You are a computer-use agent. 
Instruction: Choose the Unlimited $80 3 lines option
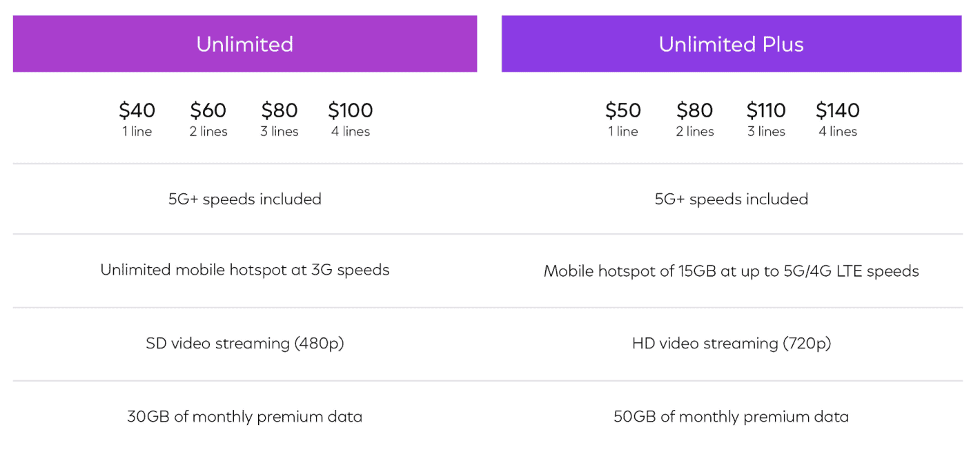tap(280, 111)
